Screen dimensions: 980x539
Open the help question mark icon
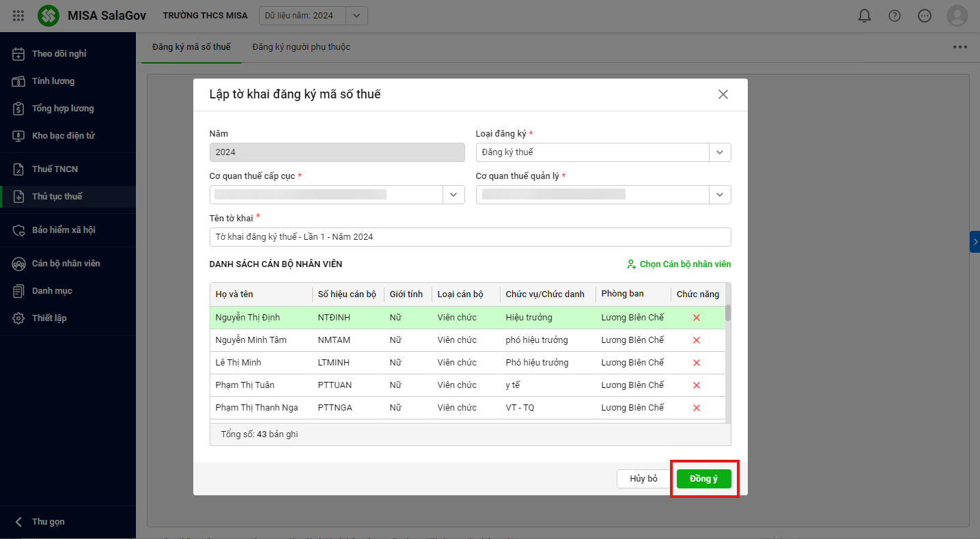point(895,16)
